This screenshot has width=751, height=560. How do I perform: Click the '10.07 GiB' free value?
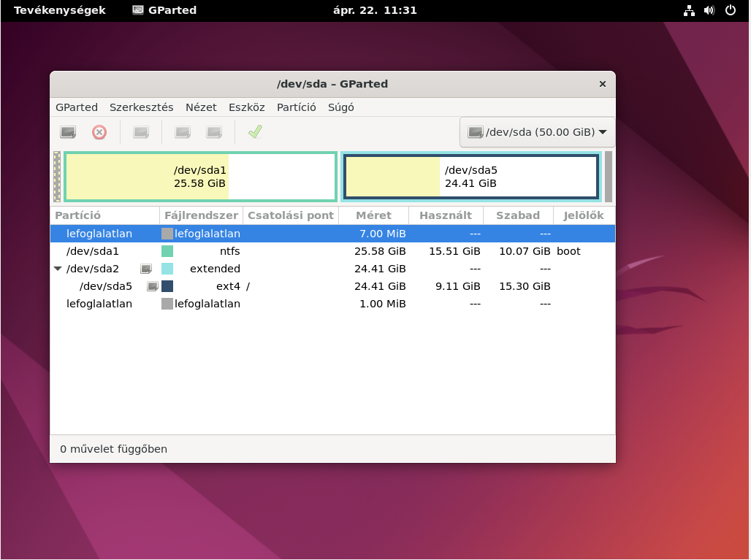(x=525, y=251)
